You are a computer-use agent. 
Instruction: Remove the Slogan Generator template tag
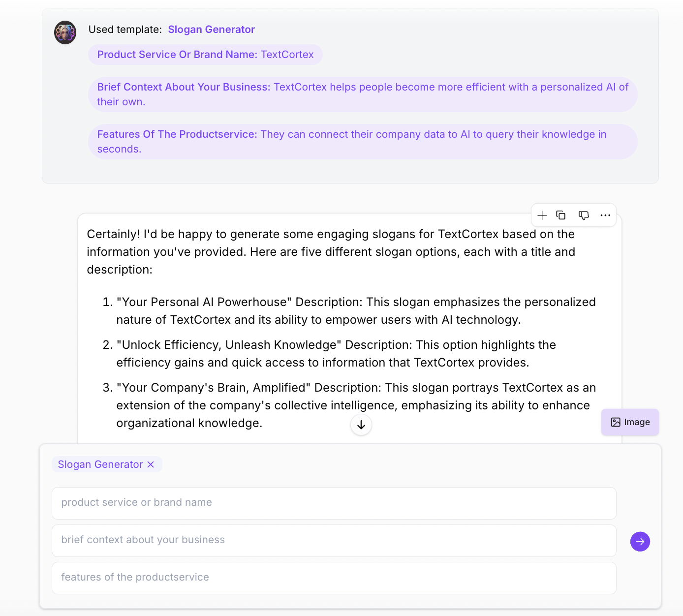(151, 464)
